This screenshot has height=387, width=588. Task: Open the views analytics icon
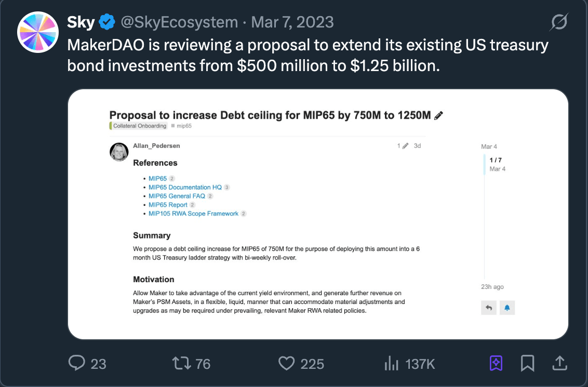pyautogui.click(x=391, y=363)
